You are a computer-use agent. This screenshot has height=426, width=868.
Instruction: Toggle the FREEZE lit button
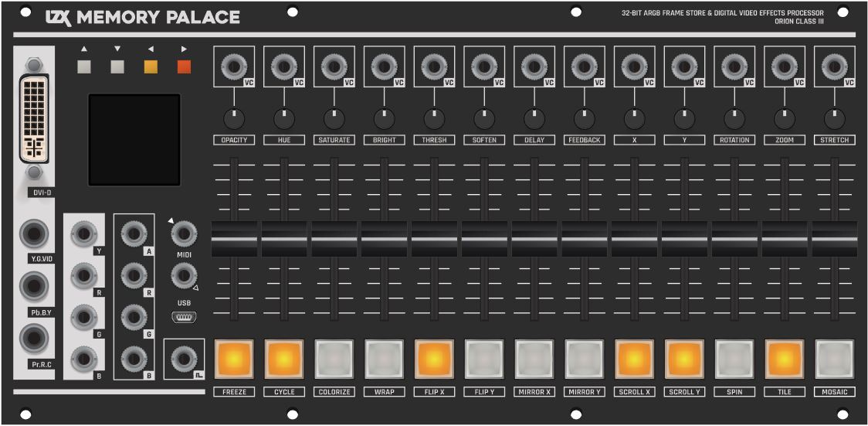(x=234, y=359)
